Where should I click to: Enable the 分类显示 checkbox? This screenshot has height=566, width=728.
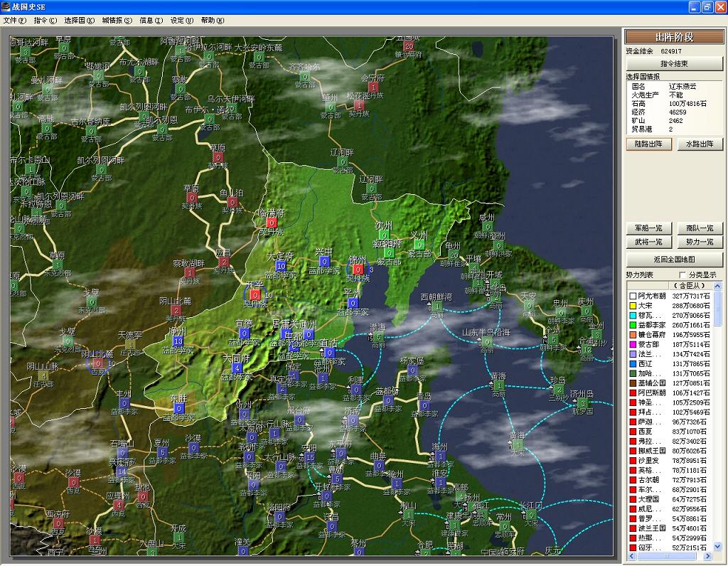point(683,274)
